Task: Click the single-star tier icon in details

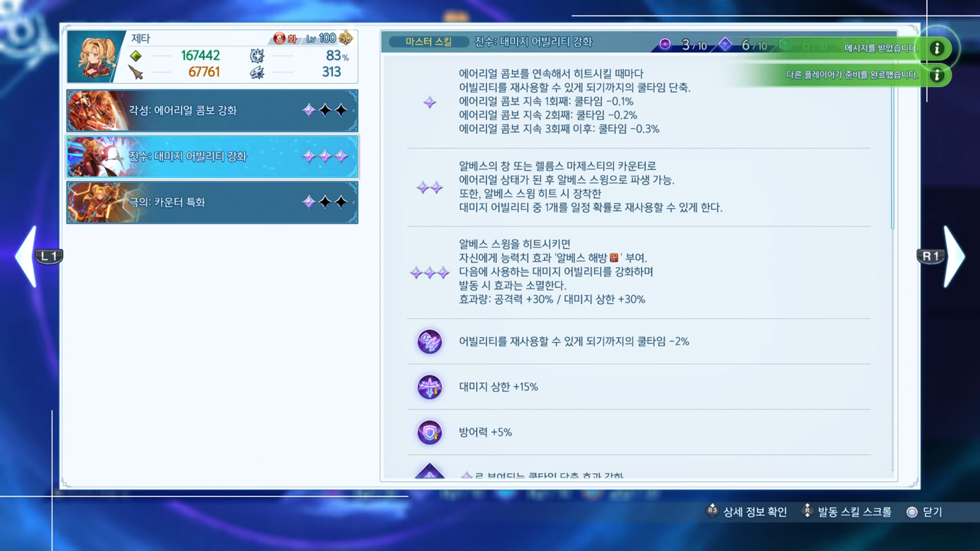Action: tap(430, 102)
